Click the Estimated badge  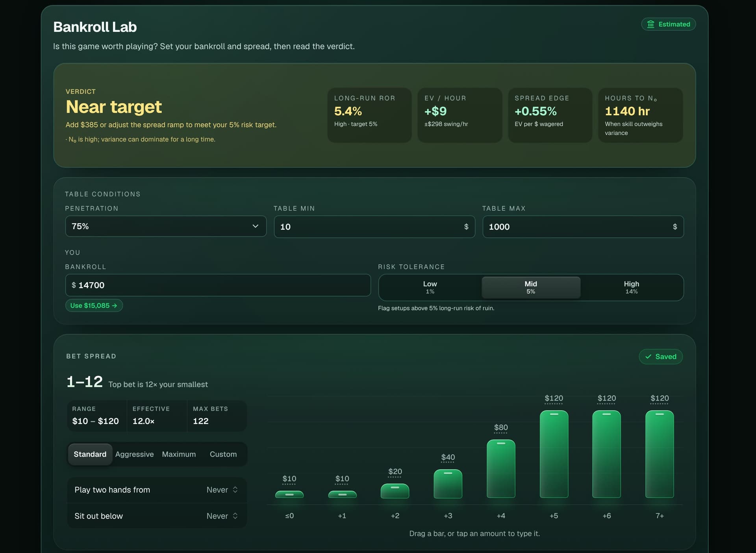(x=669, y=24)
